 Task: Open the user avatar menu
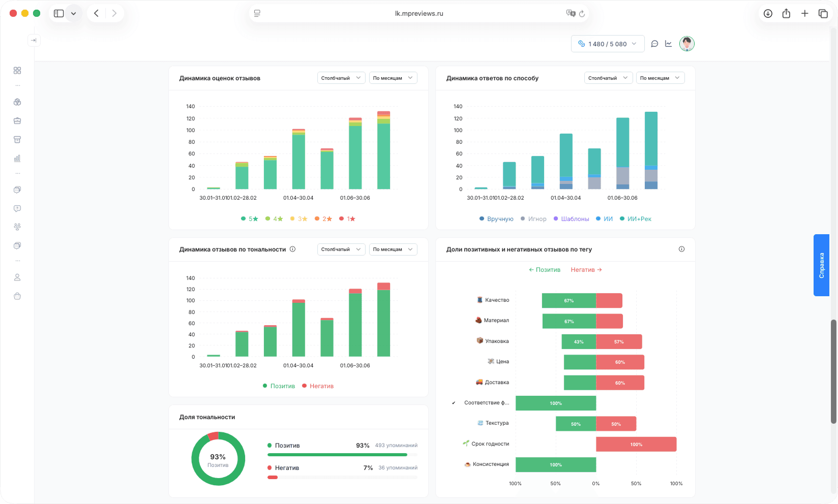[x=687, y=44]
